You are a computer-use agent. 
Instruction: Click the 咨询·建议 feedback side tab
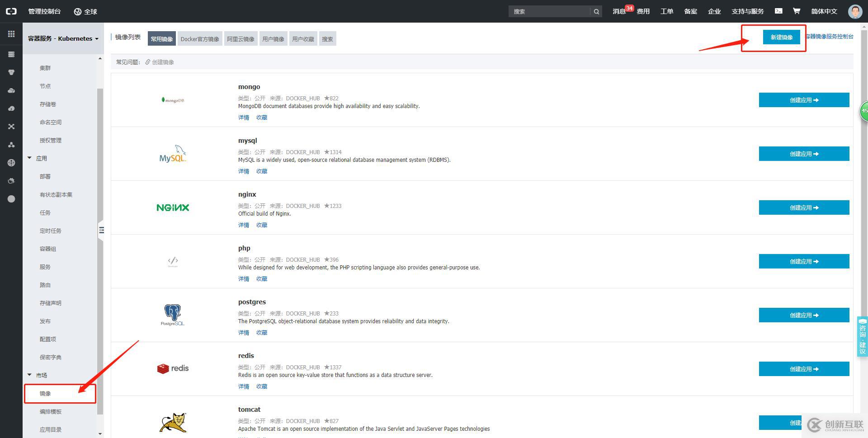(863, 337)
